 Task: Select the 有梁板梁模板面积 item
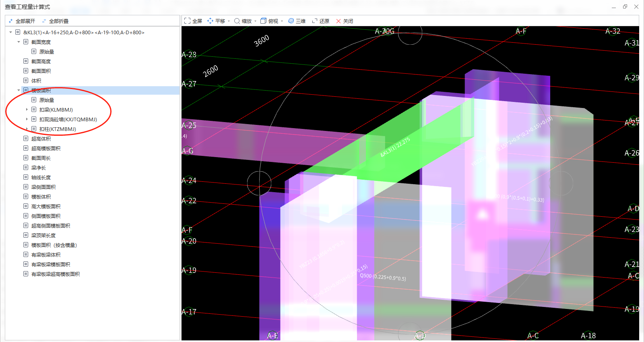(x=51, y=264)
